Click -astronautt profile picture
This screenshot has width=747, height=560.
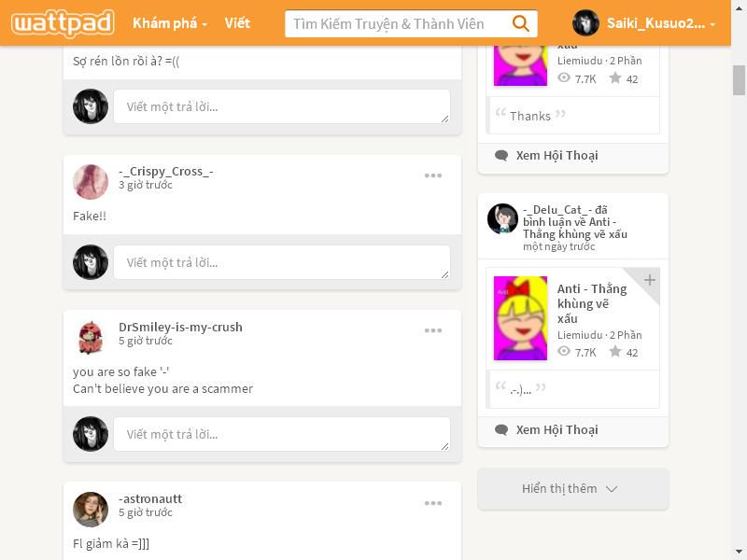pyautogui.click(x=91, y=509)
